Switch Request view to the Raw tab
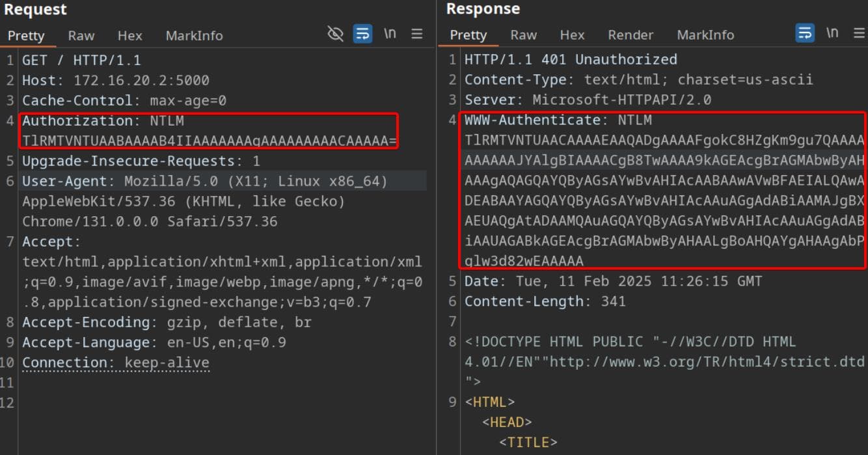Viewport: 868px width, 455px height. pos(81,36)
